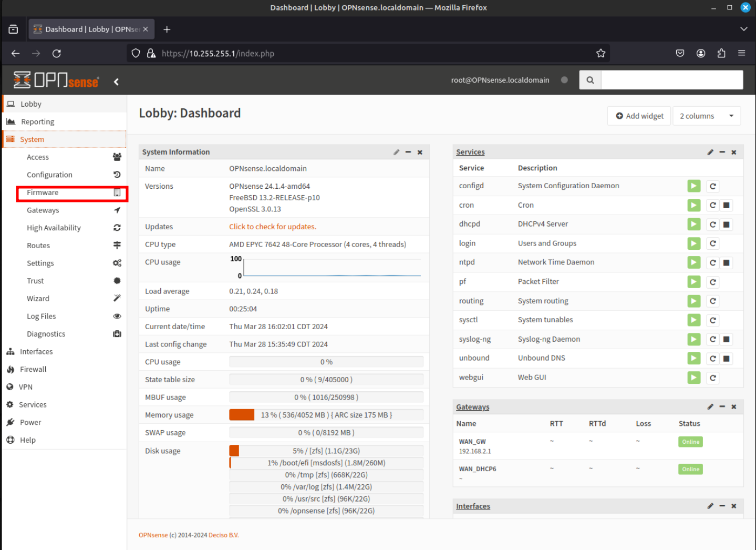This screenshot has width=756, height=550.
Task: List all Firefox tabs dropdown
Action: pyautogui.click(x=743, y=29)
